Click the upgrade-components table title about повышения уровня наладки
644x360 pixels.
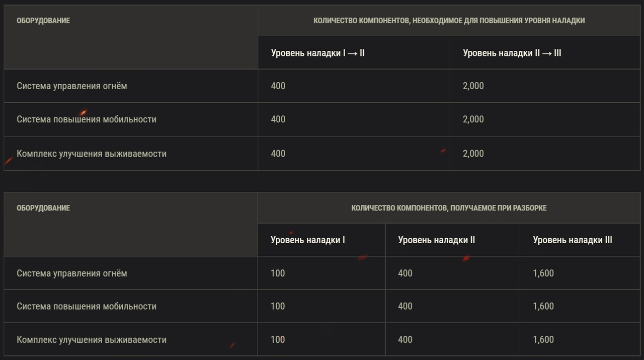click(x=449, y=21)
